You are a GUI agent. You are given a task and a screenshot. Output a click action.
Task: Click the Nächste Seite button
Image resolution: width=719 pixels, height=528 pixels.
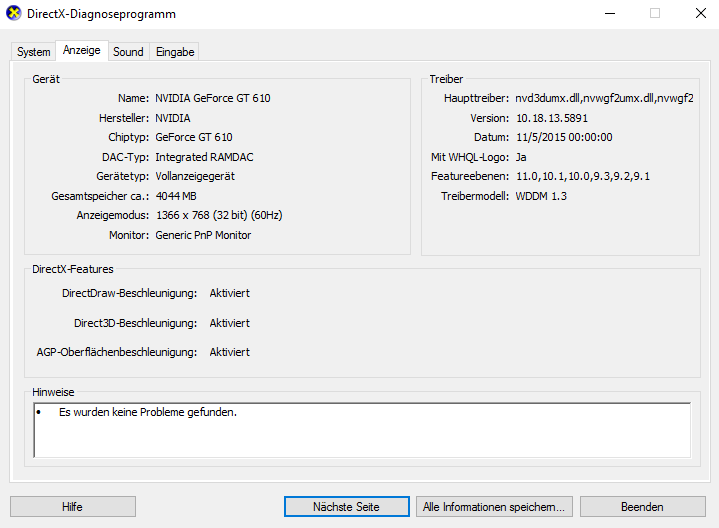(x=346, y=507)
